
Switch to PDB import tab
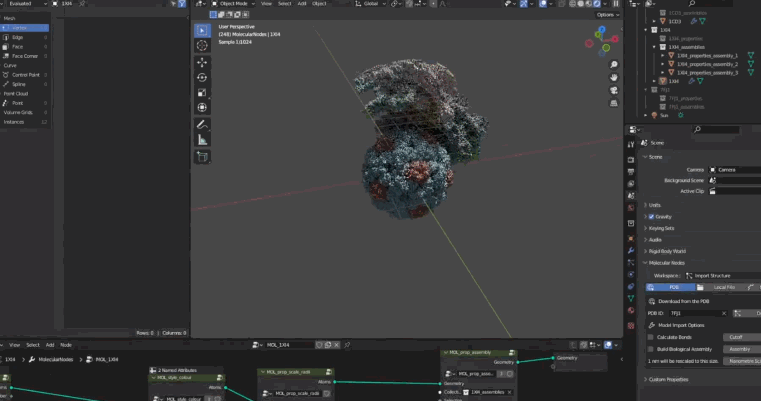tap(670, 287)
